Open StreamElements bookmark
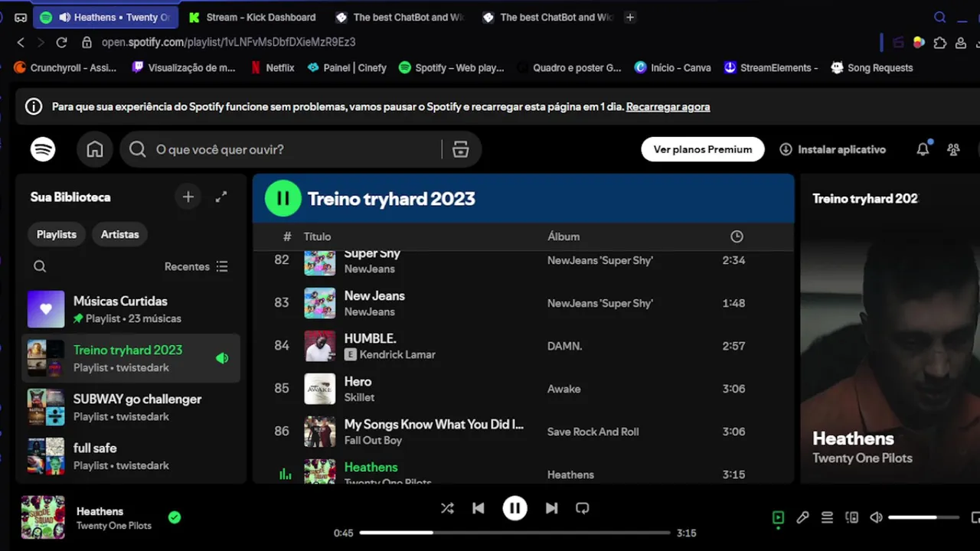The width and height of the screenshot is (980, 551). pos(771,67)
